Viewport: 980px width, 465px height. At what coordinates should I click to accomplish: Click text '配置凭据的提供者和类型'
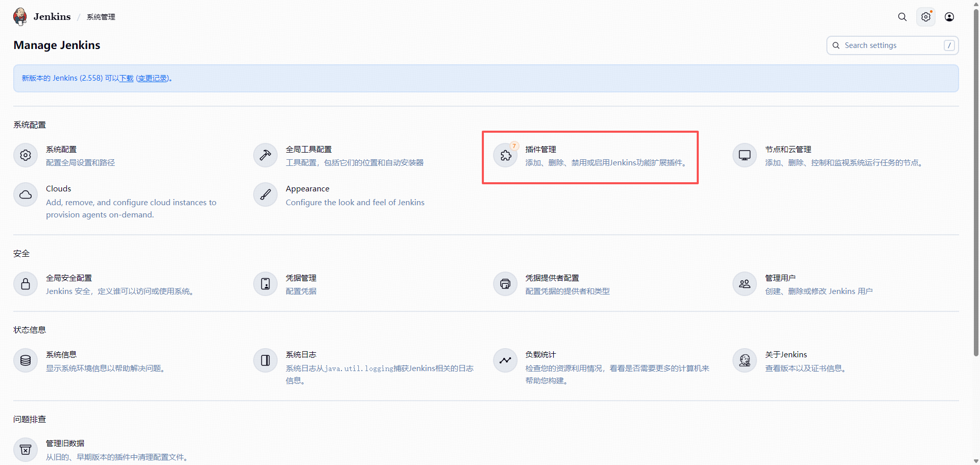click(x=568, y=291)
